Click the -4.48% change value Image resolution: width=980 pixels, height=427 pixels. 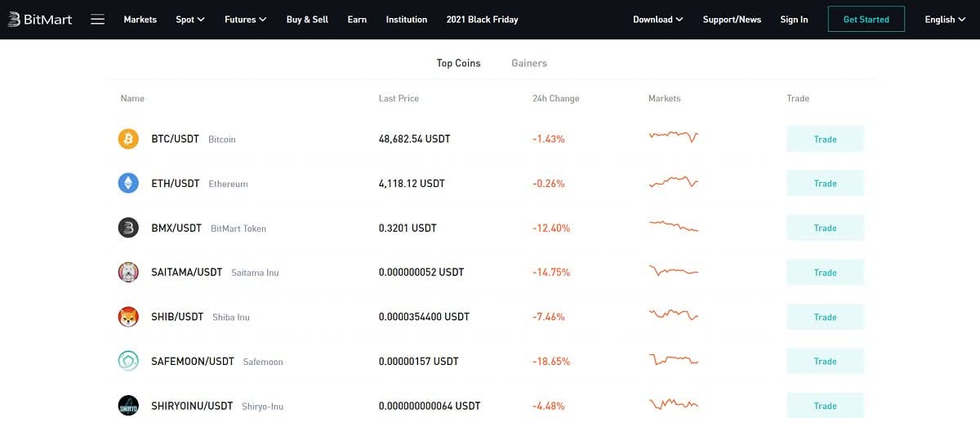549,405
